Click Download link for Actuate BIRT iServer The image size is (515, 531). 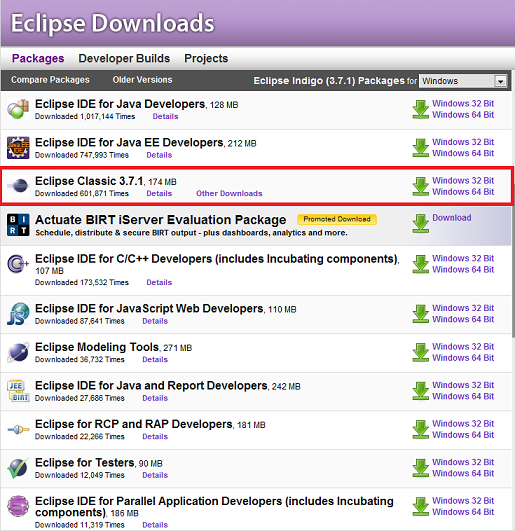(452, 218)
